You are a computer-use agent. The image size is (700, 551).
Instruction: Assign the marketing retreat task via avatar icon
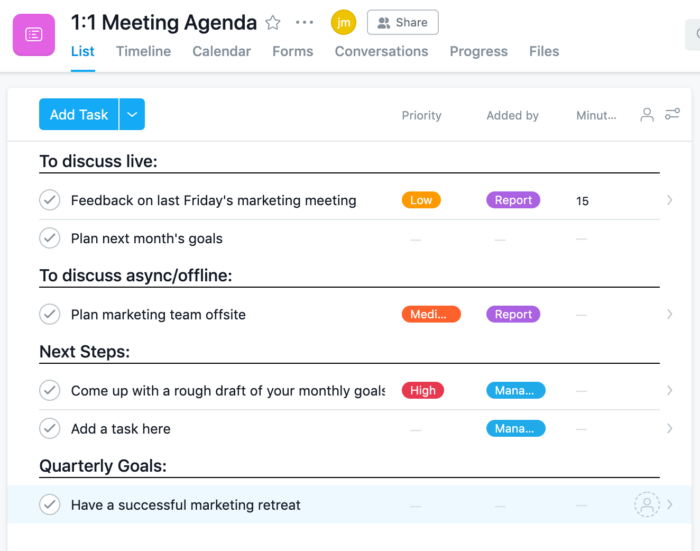click(647, 505)
